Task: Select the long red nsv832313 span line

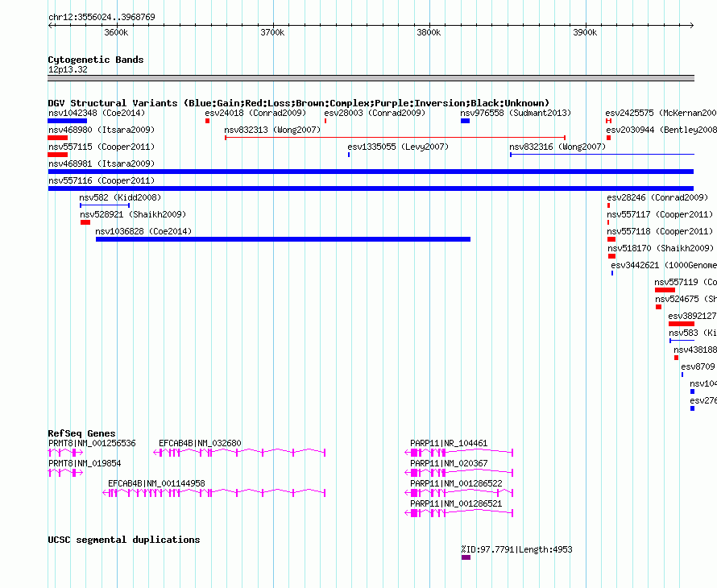Action: (396, 138)
